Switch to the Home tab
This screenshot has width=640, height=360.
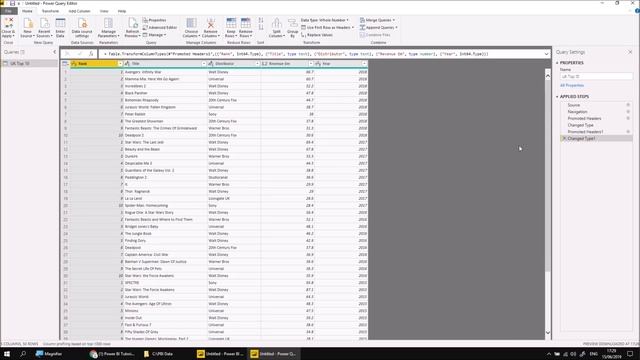tap(27, 11)
